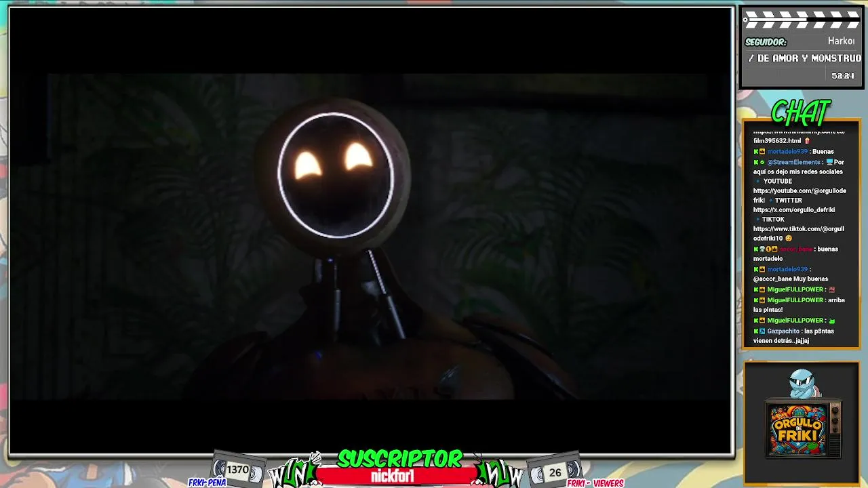Click the TIKTOK label in the StreamElements message

pyautogui.click(x=773, y=219)
